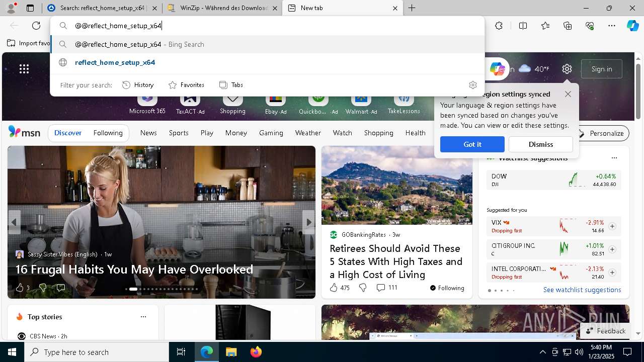This screenshot has width=644, height=362.
Task: Open Retirees Should Avoid These States article
Action: [396, 261]
